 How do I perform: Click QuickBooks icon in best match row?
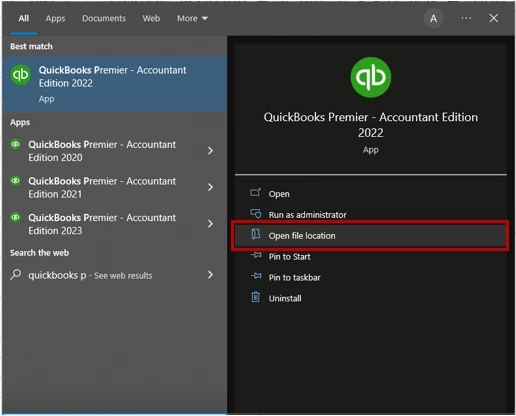[x=21, y=75]
